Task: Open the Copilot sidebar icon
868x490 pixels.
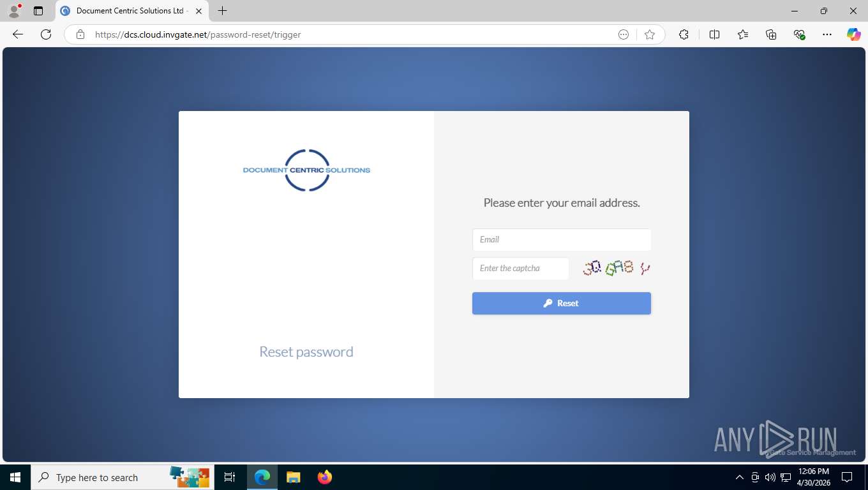Action: [854, 34]
